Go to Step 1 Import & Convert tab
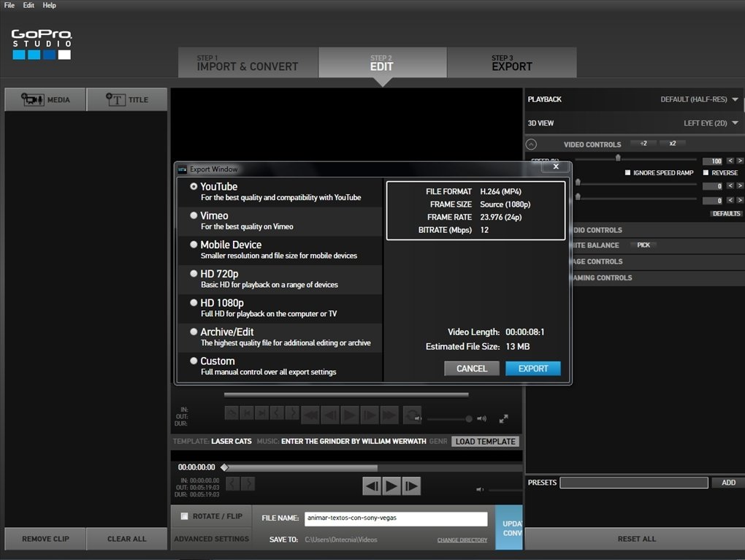This screenshot has height=560, width=745. [x=248, y=62]
